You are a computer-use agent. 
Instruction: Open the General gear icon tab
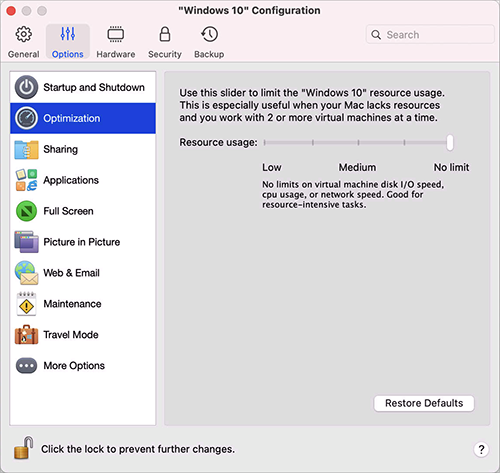pos(24,34)
